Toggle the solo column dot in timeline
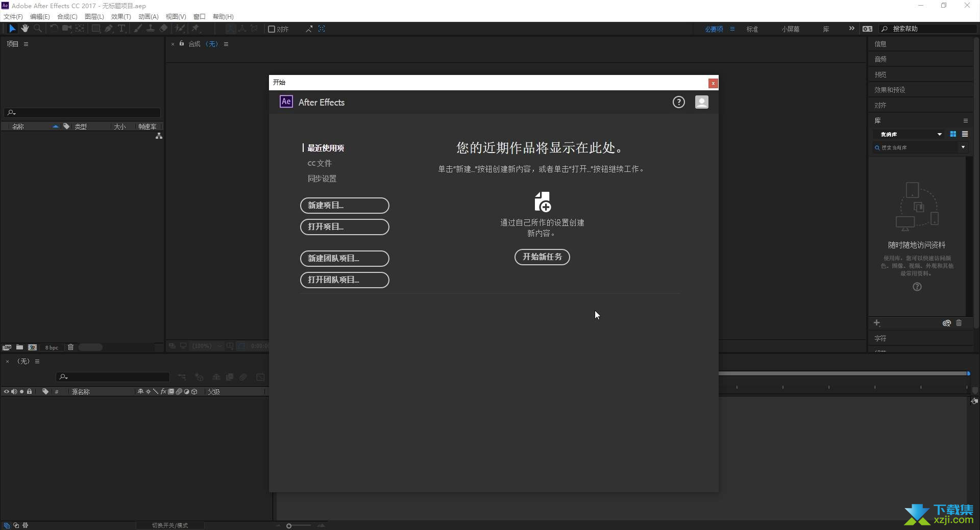Viewport: 980px width, 530px height. pos(21,392)
